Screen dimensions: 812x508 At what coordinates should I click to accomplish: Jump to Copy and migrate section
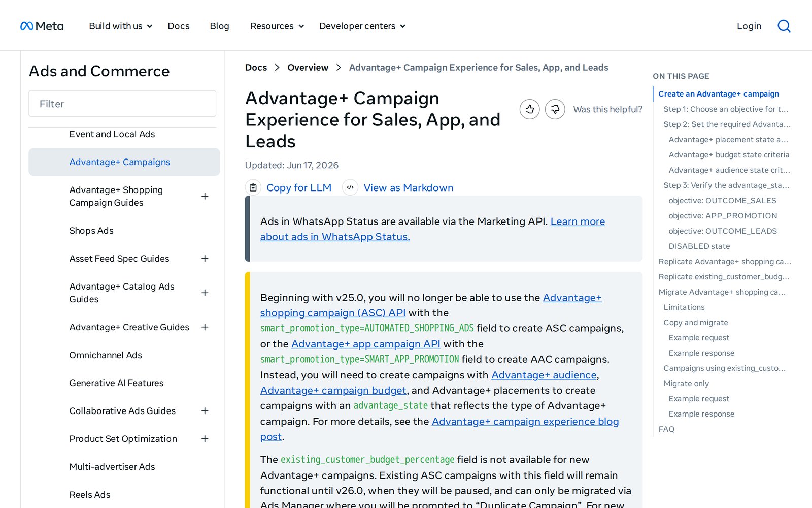[x=696, y=323]
